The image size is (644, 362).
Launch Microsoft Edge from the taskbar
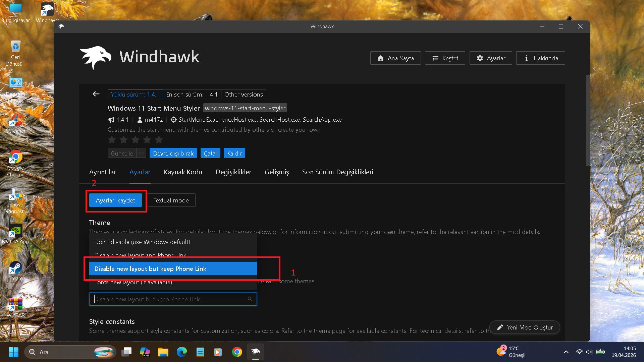click(x=182, y=352)
